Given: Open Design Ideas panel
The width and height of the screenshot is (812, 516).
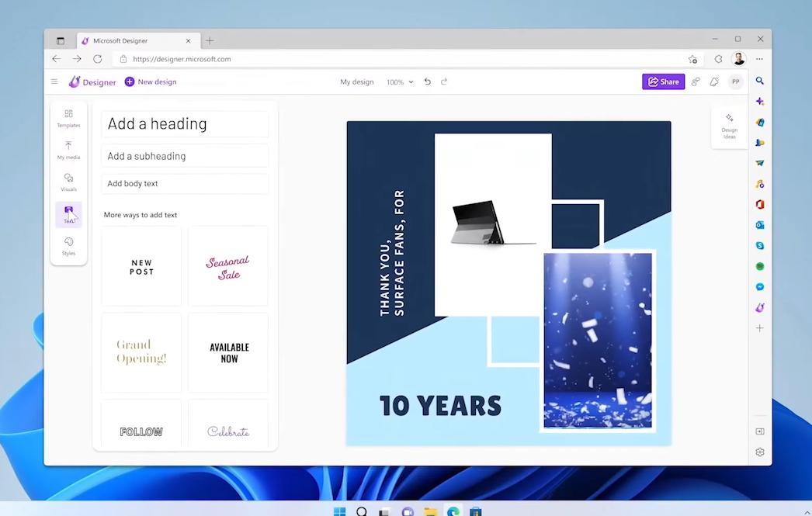Looking at the screenshot, I should pos(729,126).
